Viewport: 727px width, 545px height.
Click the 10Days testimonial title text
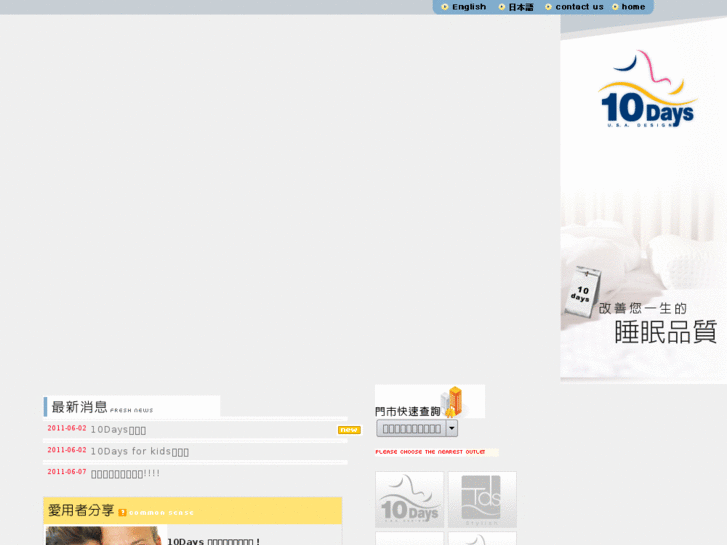point(213,541)
